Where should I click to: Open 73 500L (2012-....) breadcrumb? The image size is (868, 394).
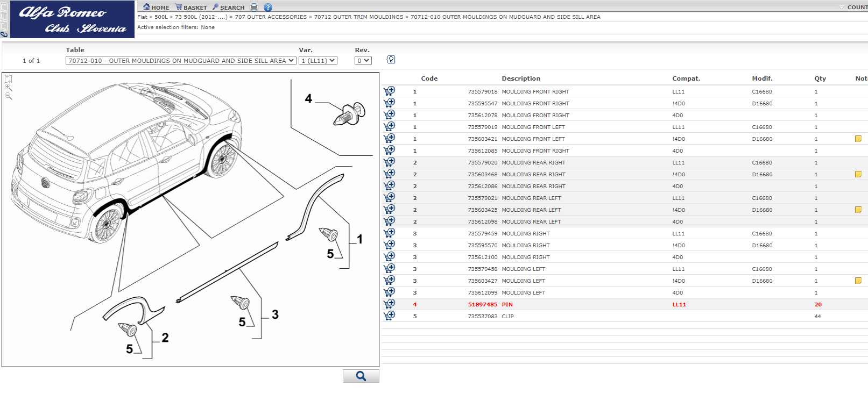(x=201, y=17)
